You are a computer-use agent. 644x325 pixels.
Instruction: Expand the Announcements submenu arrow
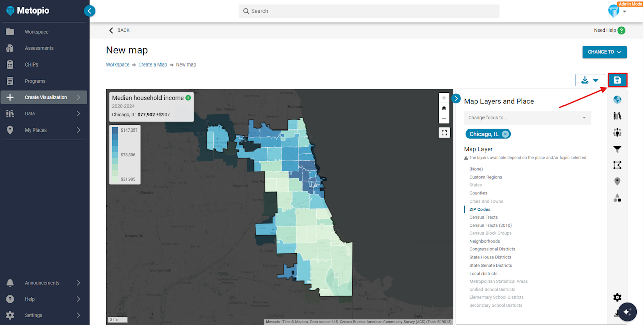coord(78,283)
